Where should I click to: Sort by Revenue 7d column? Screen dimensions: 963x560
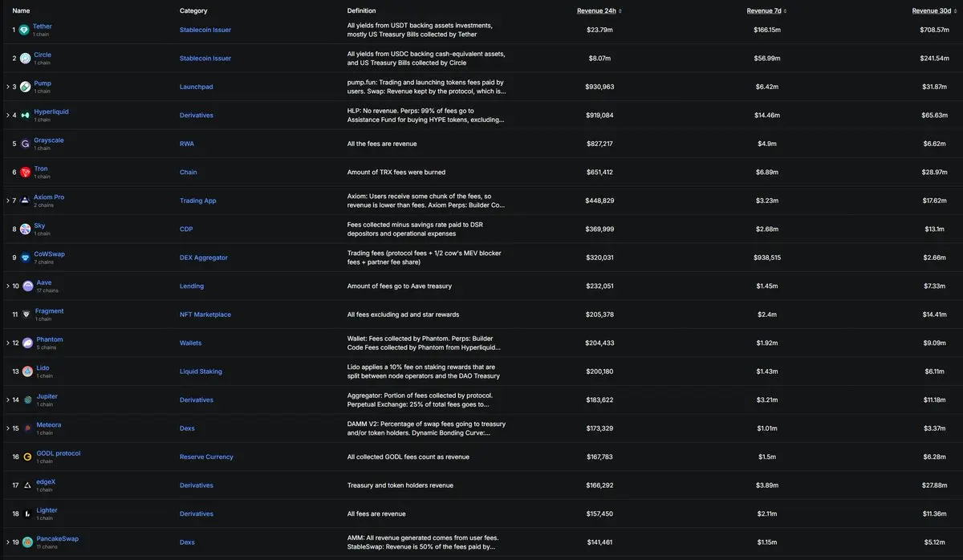(766, 11)
